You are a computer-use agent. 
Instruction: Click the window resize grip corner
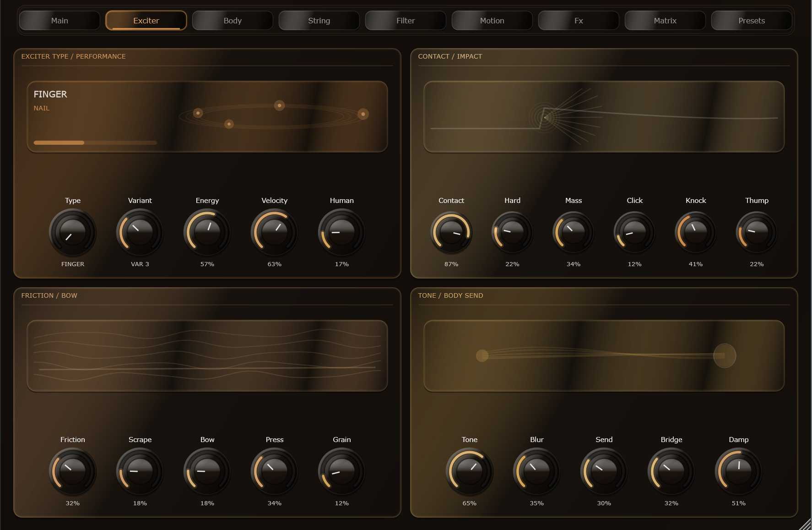(805, 524)
